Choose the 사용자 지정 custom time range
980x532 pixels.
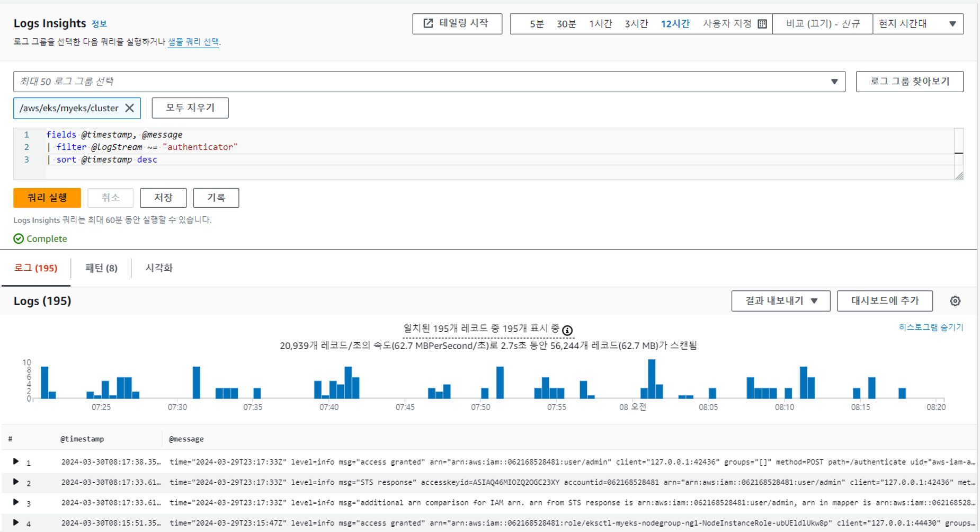[727, 24]
